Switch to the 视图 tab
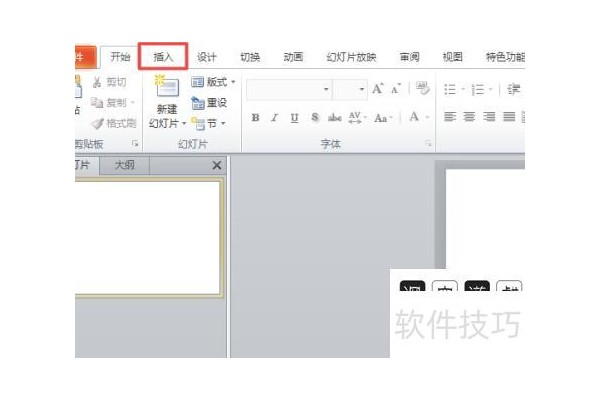The image size is (600, 400). point(452,57)
